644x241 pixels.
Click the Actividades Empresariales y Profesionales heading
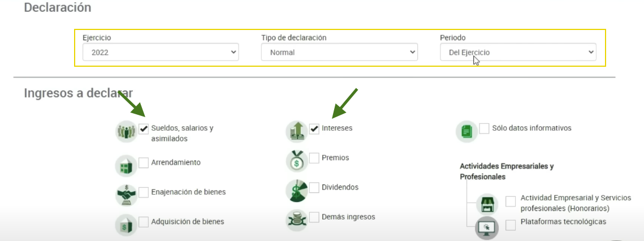click(x=507, y=171)
